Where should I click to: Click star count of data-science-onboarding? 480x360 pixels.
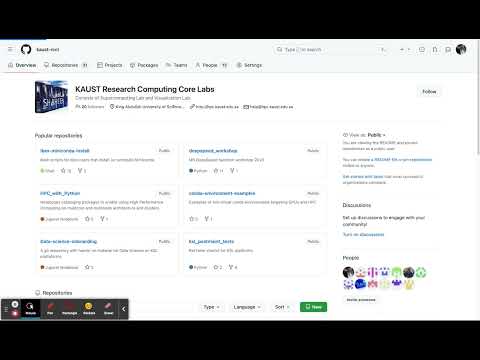(x=89, y=267)
